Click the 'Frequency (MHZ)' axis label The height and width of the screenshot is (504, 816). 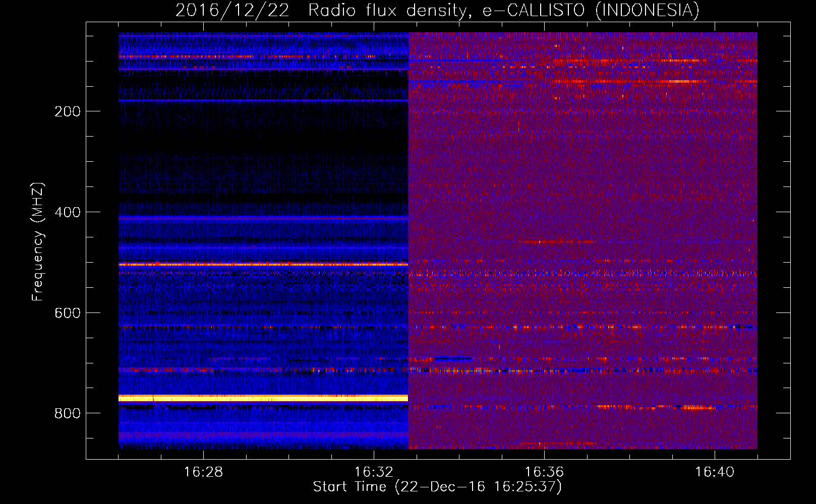click(x=38, y=242)
